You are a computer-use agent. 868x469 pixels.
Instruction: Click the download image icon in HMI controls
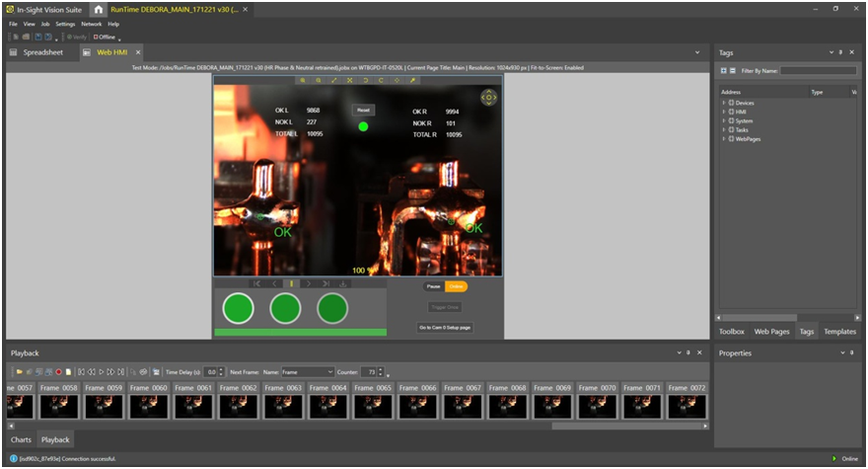(343, 283)
